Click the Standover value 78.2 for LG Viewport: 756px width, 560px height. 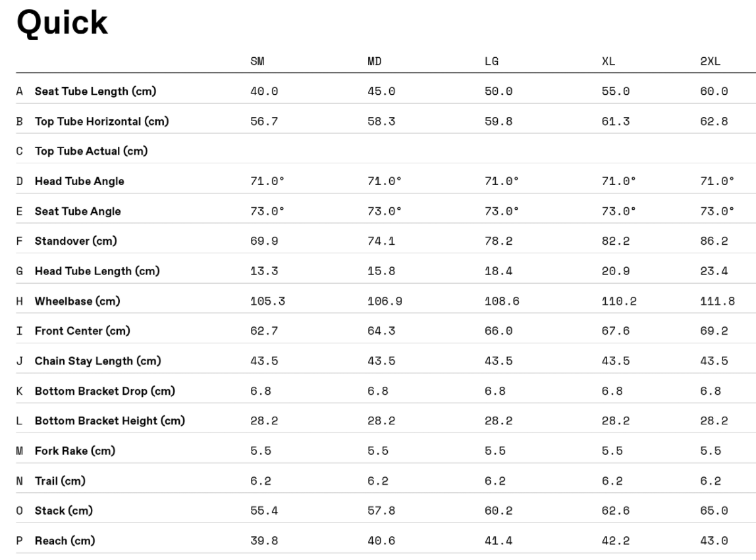(499, 241)
